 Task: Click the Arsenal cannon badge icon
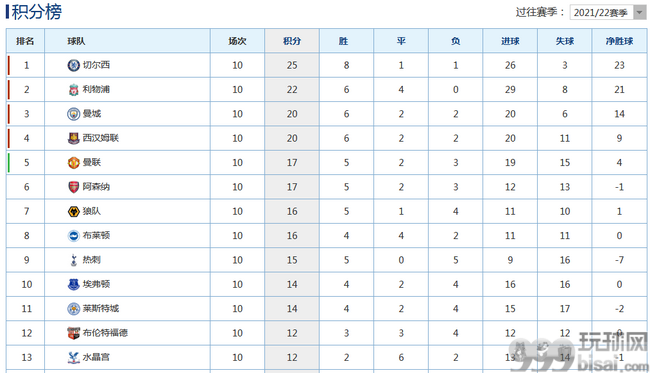[x=73, y=187]
